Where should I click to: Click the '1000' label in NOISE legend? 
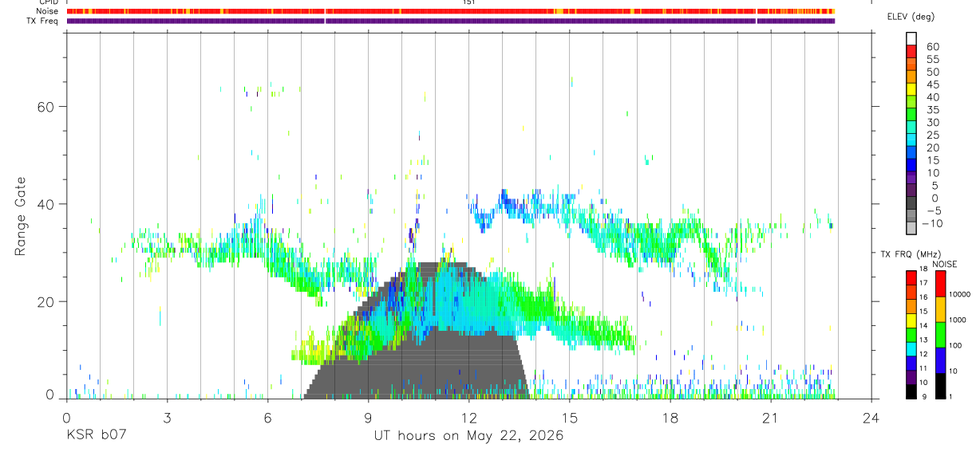(958, 320)
